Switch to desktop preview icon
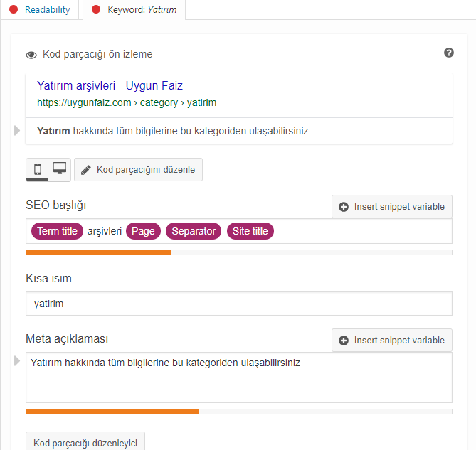Viewport: 476px width, 450px height. pyautogui.click(x=60, y=168)
